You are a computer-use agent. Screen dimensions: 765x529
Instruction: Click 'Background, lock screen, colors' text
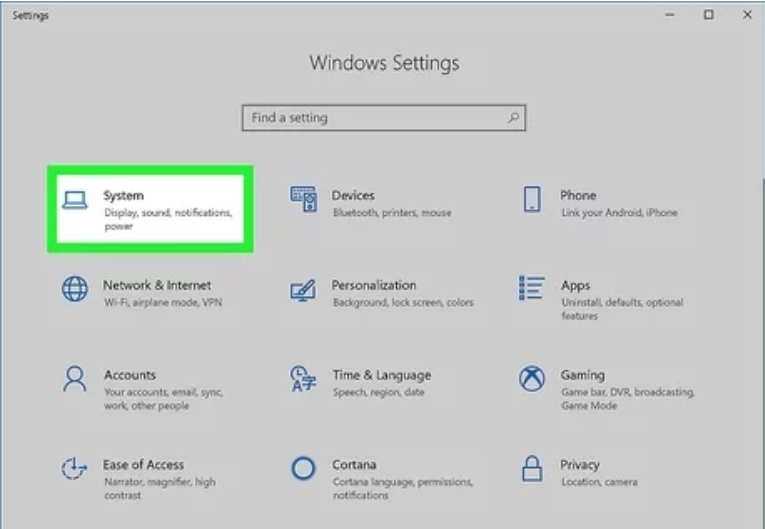pos(403,303)
